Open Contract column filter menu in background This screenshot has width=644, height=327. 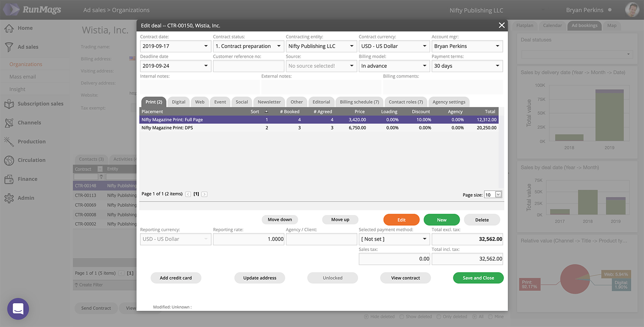tap(100, 169)
